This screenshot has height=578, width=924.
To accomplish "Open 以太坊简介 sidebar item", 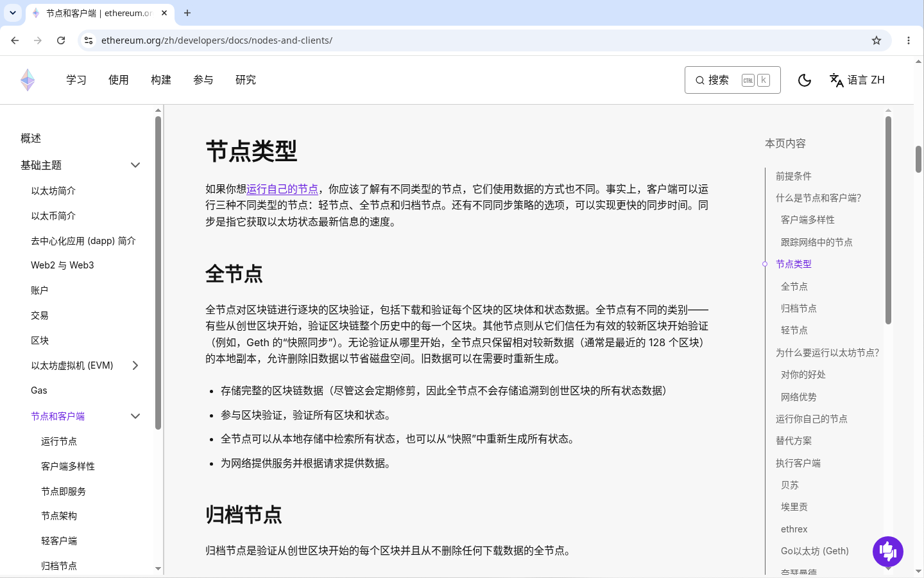I will point(53,191).
